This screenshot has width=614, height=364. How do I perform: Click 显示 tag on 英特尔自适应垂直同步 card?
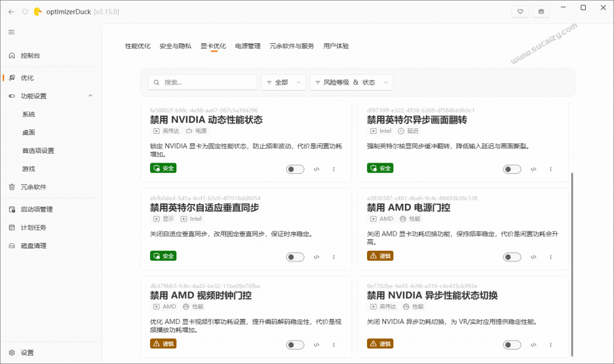(164, 219)
